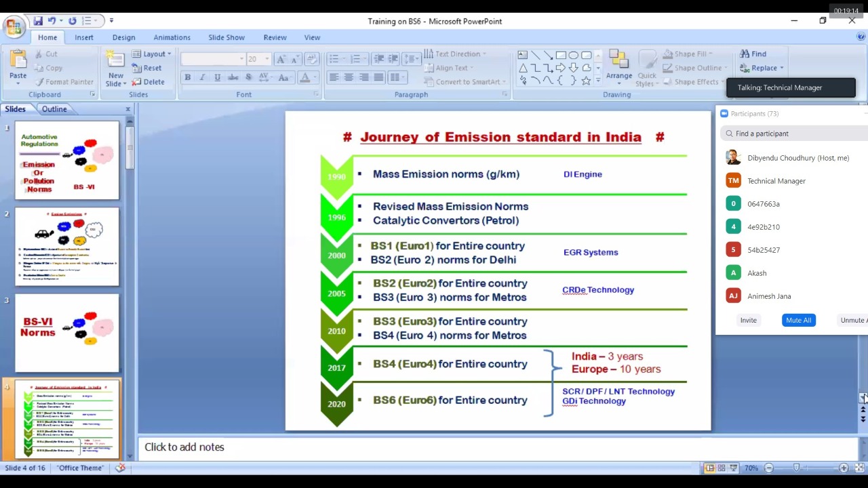Screen dimensions: 868x488
Task: Switch to Slide Sorter view
Action: tap(722, 468)
